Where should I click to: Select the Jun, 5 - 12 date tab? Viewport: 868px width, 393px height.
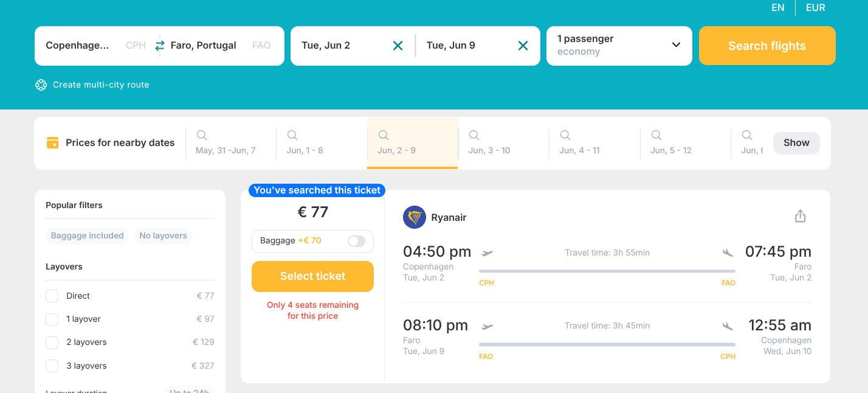(670, 143)
